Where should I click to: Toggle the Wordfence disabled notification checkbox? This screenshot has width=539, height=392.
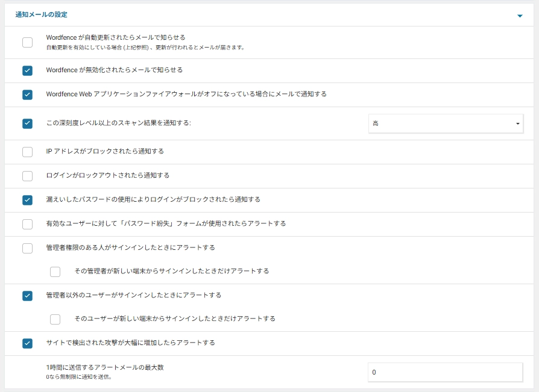tap(27, 70)
